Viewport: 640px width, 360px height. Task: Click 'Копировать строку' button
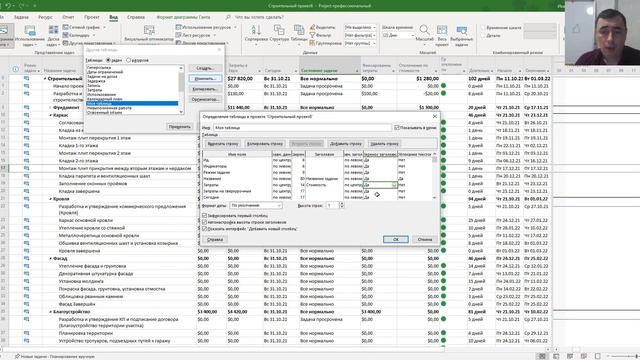click(x=265, y=144)
